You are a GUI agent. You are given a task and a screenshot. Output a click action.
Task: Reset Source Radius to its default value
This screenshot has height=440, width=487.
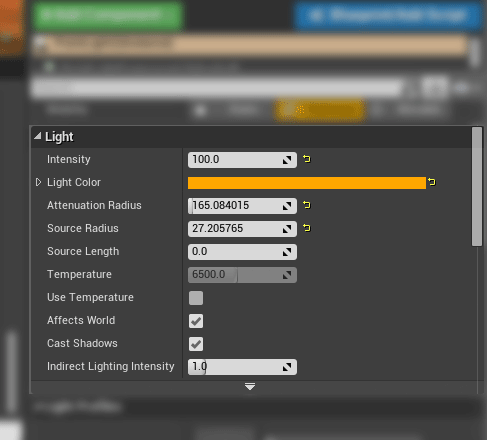coord(307,228)
